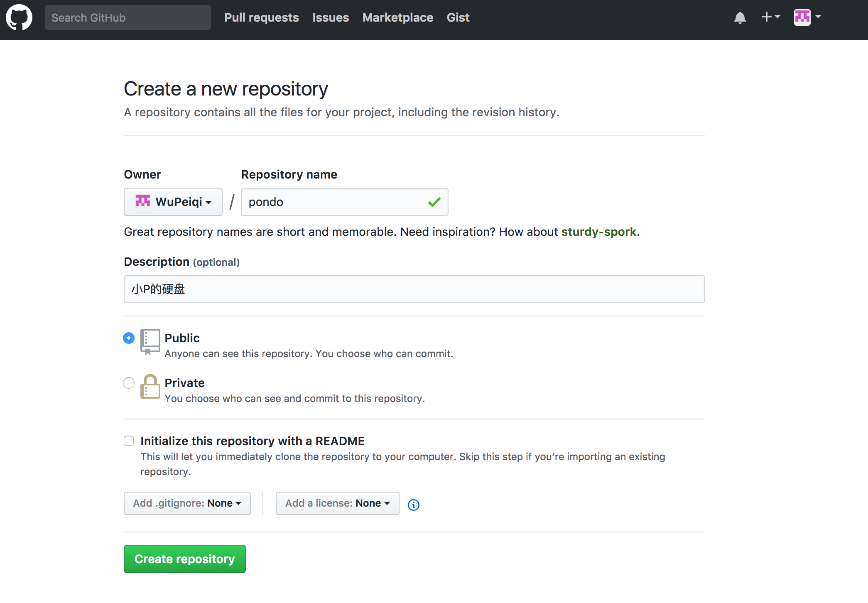This screenshot has width=868, height=603.
Task: Click the license info icon
Action: (413, 505)
